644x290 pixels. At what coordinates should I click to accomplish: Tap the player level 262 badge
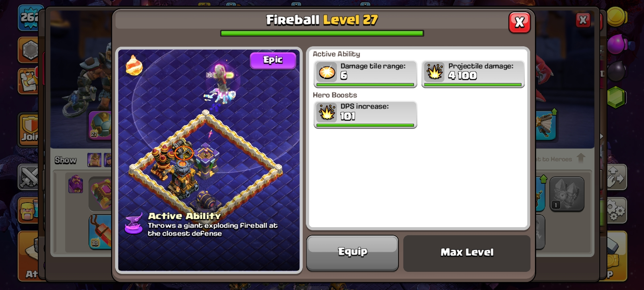click(x=31, y=17)
